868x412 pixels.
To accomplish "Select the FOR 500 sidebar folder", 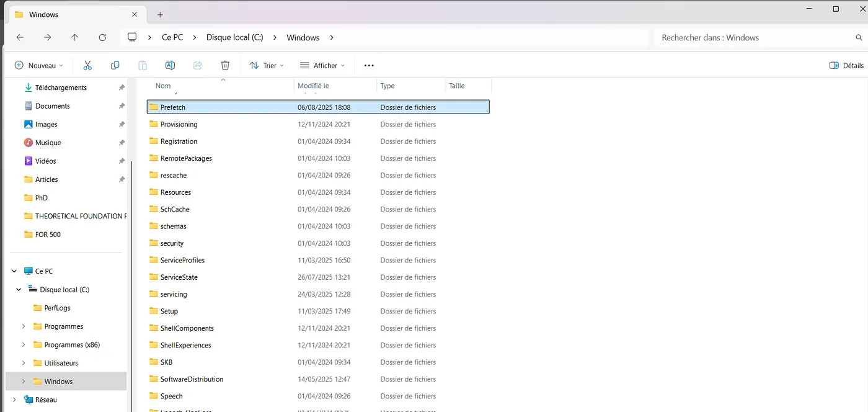I will click(x=48, y=235).
